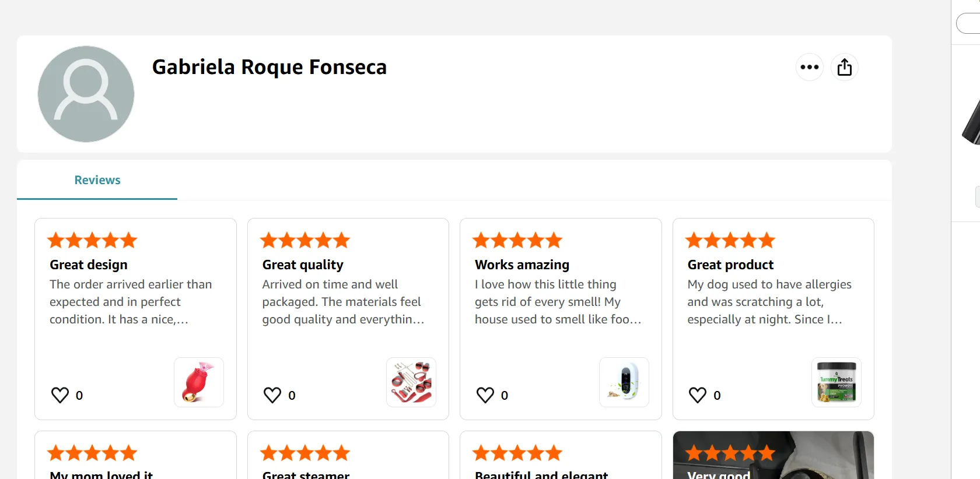Open the Works amazing review title
980x479 pixels.
point(522,265)
